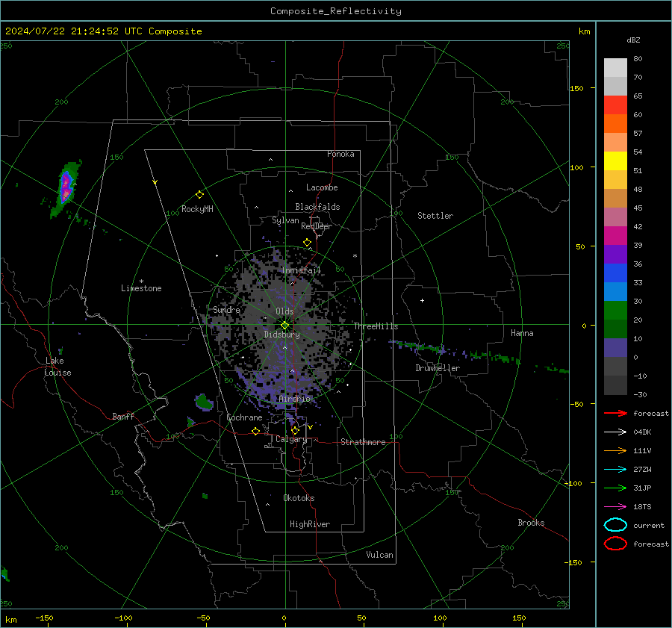Click the Lake Louise label
This screenshot has height=628, width=672.
(57, 367)
